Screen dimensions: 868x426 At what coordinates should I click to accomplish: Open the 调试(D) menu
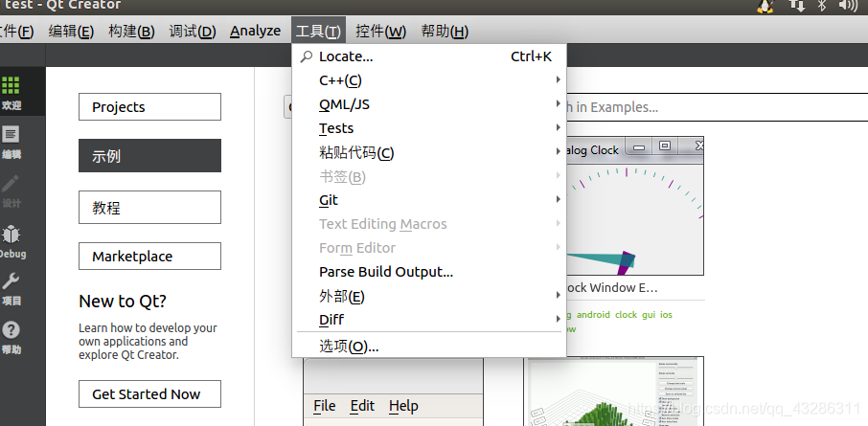click(192, 31)
